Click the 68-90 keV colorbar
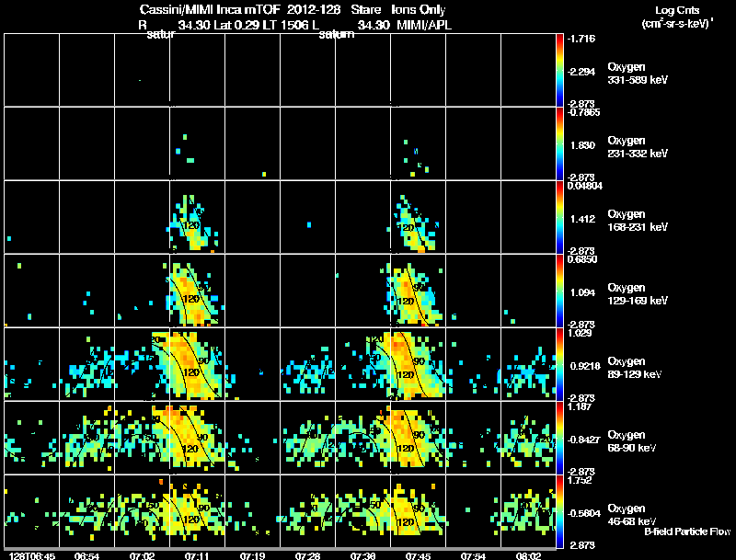Image resolution: width=736 pixels, height=560 pixels. [x=559, y=438]
